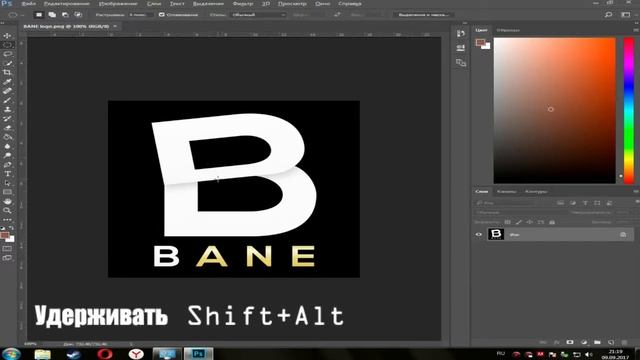The height and width of the screenshot is (360, 640).
Task: Select the Move tool
Action: (x=7, y=36)
